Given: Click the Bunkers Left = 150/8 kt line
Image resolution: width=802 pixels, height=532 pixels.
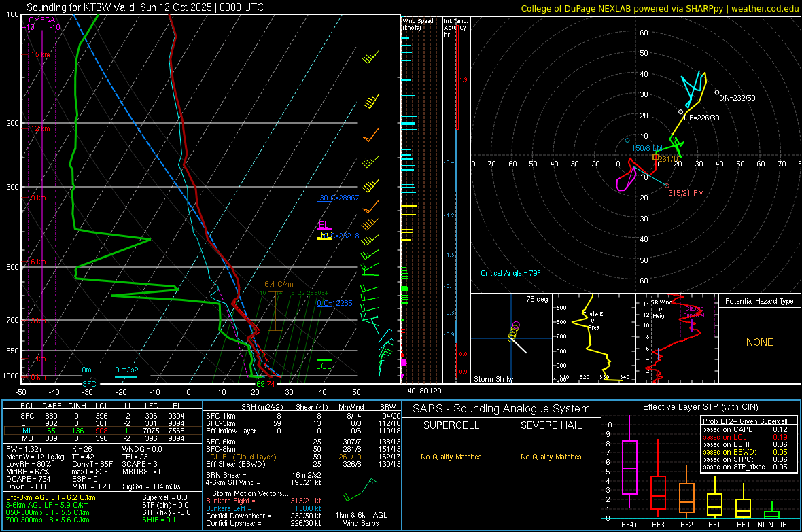Looking at the screenshot, I should (x=264, y=508).
